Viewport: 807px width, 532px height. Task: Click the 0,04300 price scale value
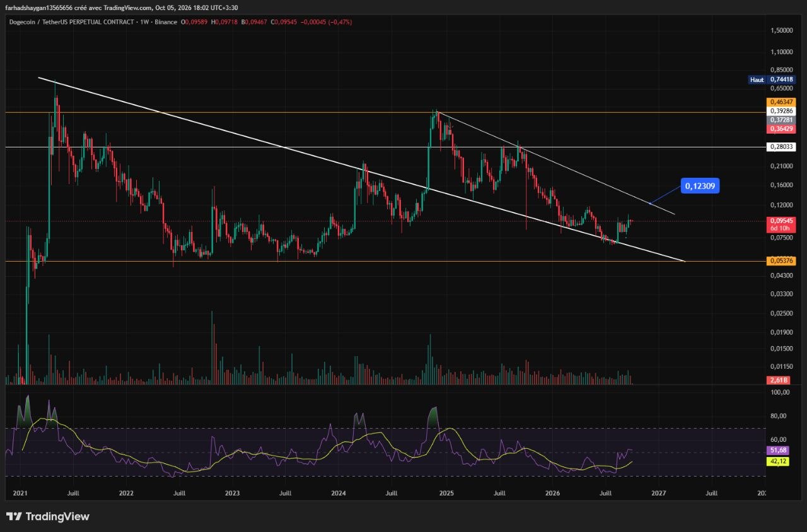point(781,275)
